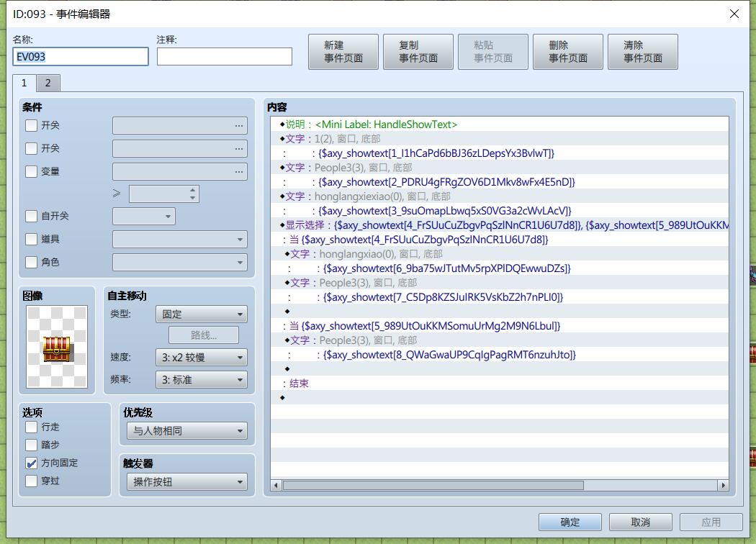Select event page tab 1
The image size is (756, 544).
pos(24,83)
